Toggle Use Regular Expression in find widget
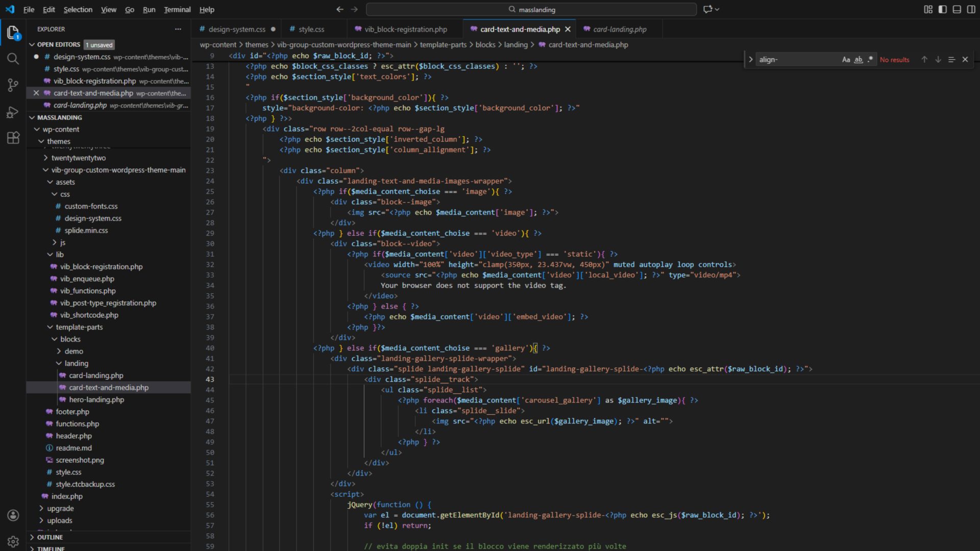 coord(870,60)
